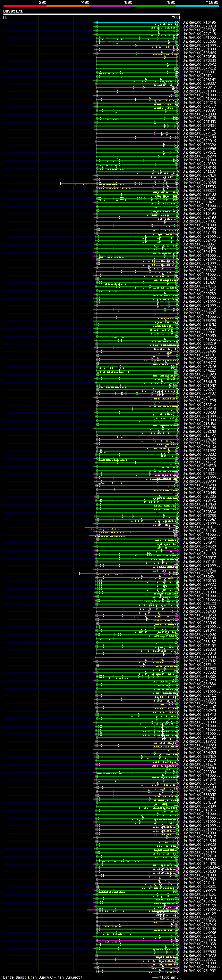The height and width of the screenshot is (980, 222).
Task: Select hit UniRef100_C0H6D7
Action: click(x=199, y=313)
